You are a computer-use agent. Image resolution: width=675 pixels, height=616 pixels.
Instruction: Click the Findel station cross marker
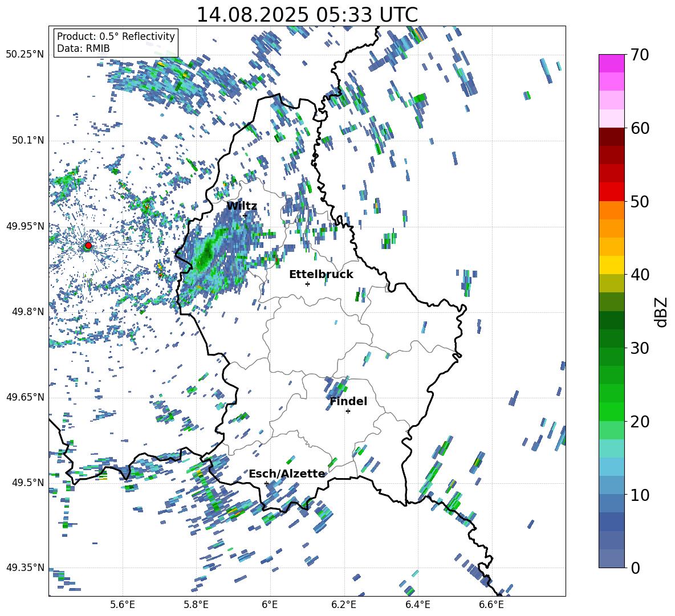[348, 411]
